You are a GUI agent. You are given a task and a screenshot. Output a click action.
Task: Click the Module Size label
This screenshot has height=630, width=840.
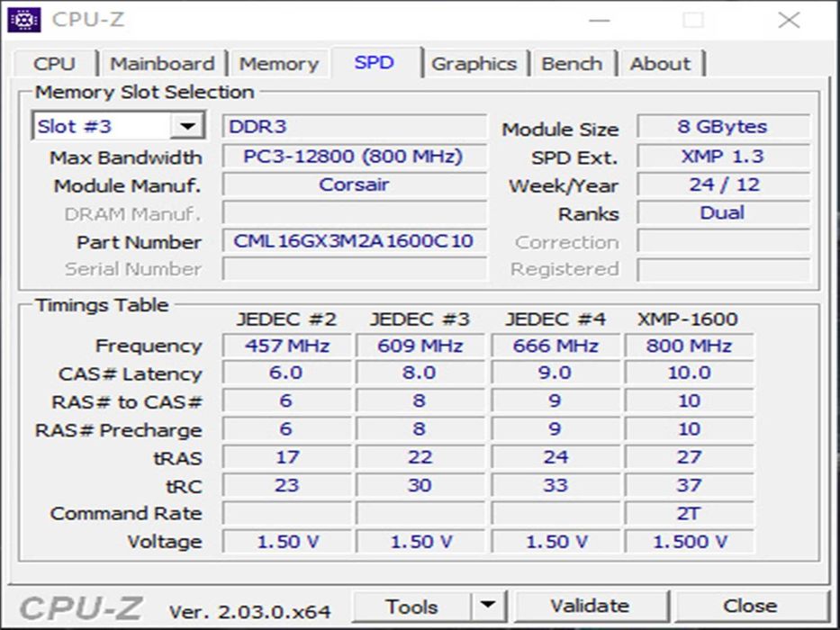coord(560,130)
